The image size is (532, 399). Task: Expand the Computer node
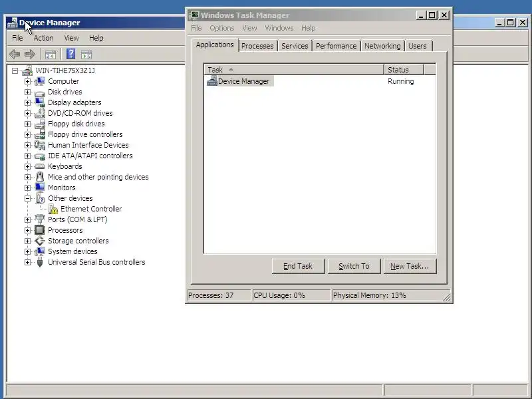27,81
